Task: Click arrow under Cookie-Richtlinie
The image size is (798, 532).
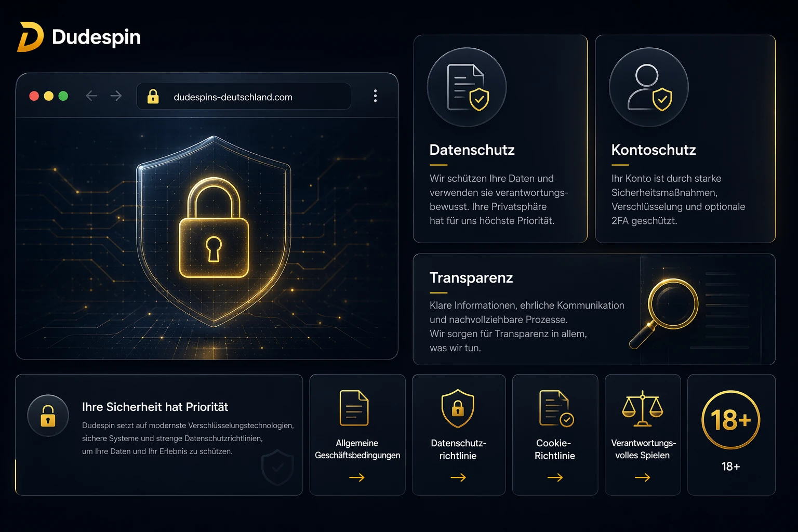Action: (x=555, y=477)
